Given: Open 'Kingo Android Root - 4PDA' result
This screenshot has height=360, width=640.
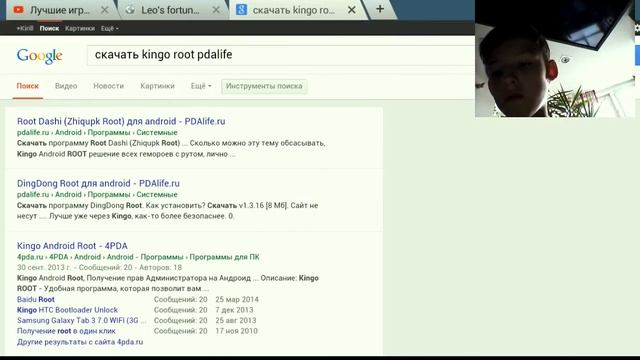Looking at the screenshot, I should pyautogui.click(x=72, y=246).
